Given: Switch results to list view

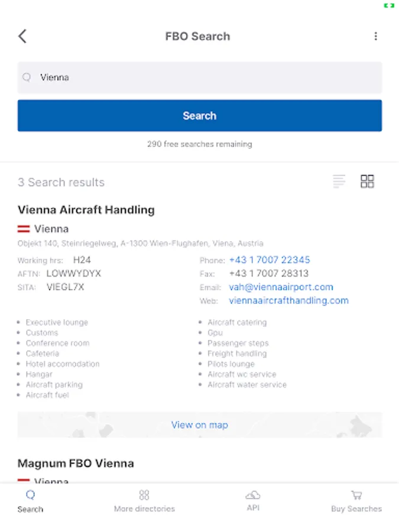Looking at the screenshot, I should pyautogui.click(x=339, y=181).
